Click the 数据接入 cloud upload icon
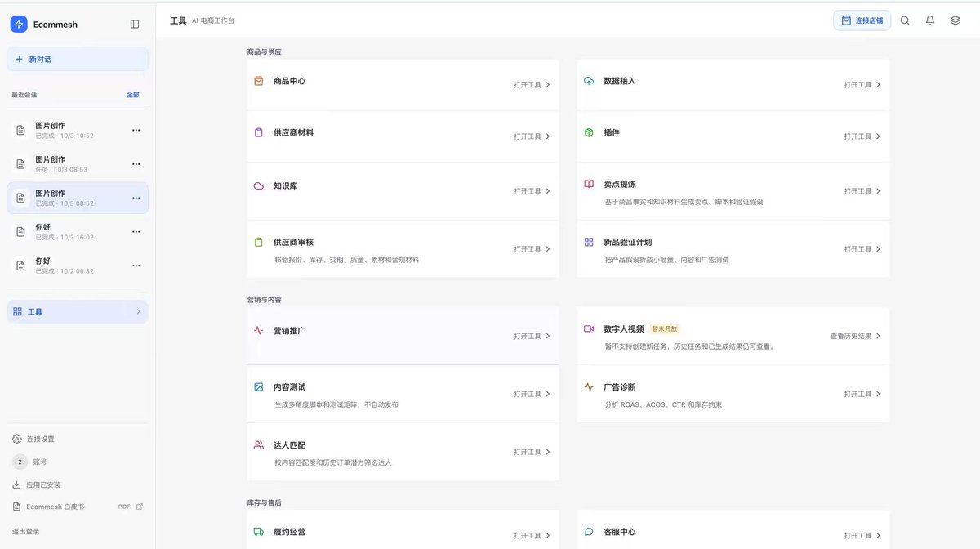This screenshot has width=980, height=549. point(589,81)
